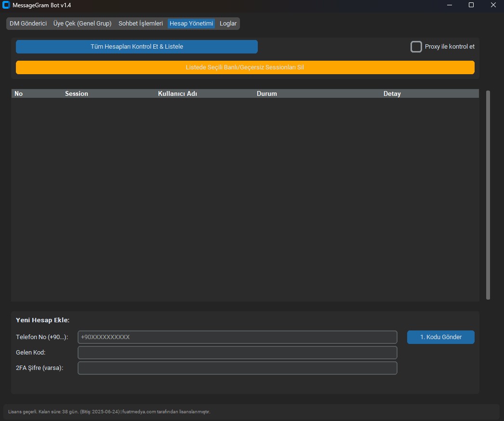Select the 2FA Şifre input field
504x421 pixels.
237,368
